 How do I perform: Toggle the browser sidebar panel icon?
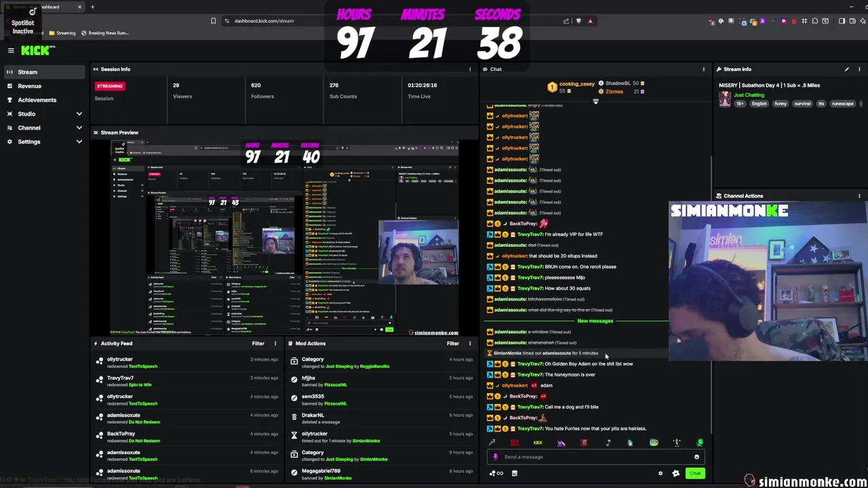pos(842,21)
